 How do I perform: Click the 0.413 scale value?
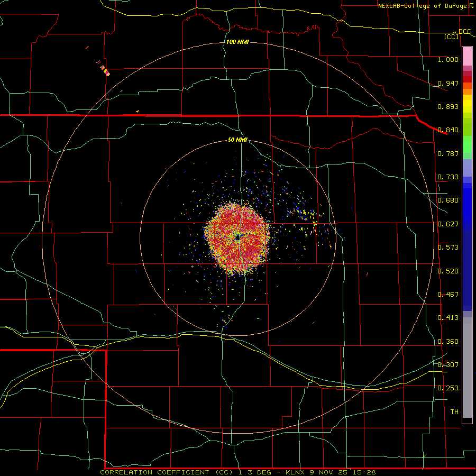(x=448, y=317)
